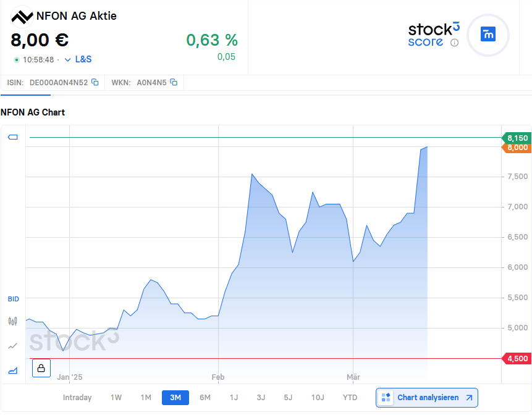Viewport: 532px width, 415px height.
Task: Toggle the BID price setting
Action: pyautogui.click(x=13, y=299)
